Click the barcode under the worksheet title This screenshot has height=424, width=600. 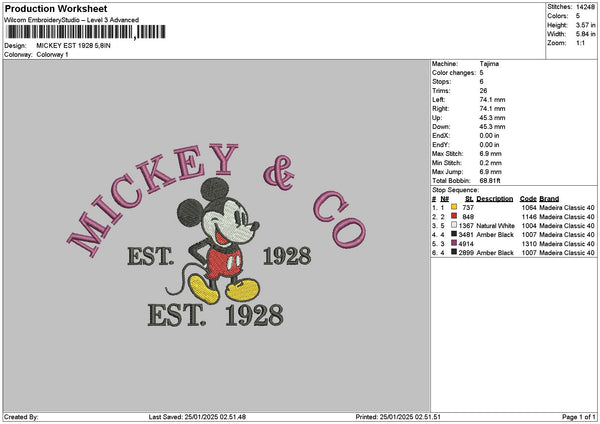[x=86, y=32]
